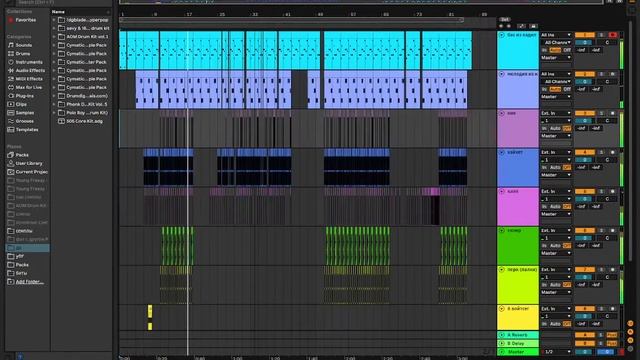Select the Grooves category
The width and height of the screenshot is (640, 360).
(x=24, y=121)
